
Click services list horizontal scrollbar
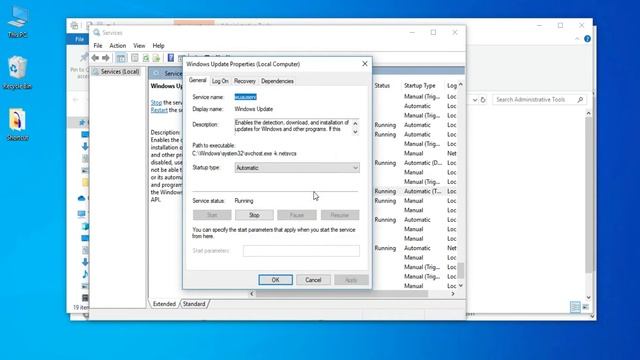click(x=341, y=294)
